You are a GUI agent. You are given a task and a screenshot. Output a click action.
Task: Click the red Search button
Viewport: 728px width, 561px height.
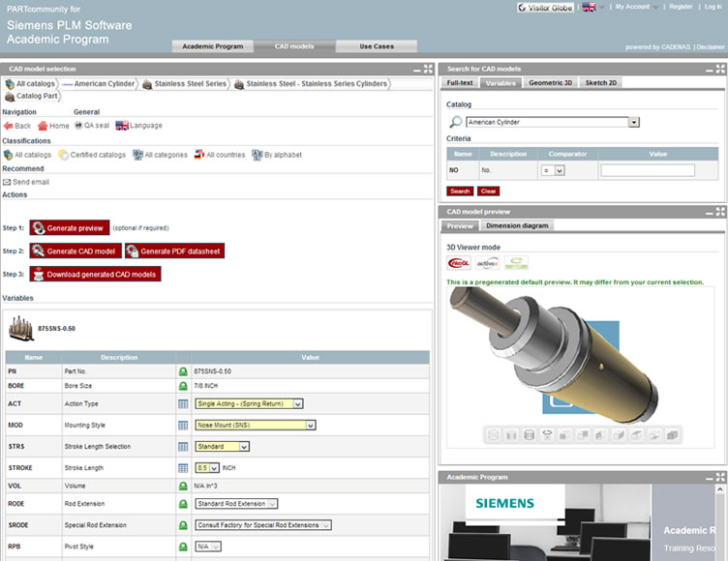[460, 192]
